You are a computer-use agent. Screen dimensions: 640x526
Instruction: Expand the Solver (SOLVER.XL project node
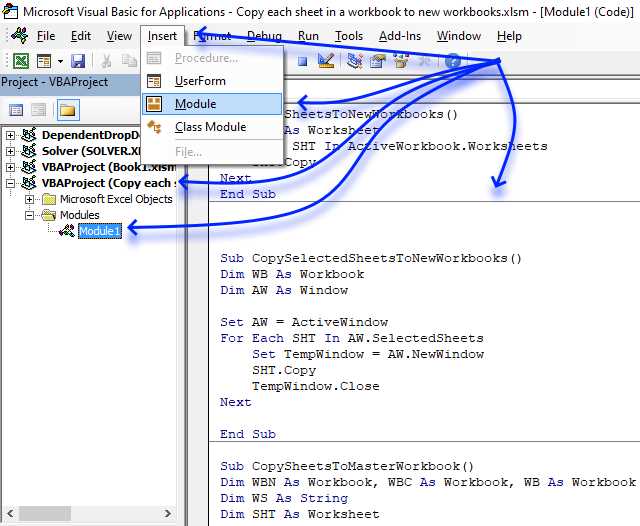click(11, 151)
